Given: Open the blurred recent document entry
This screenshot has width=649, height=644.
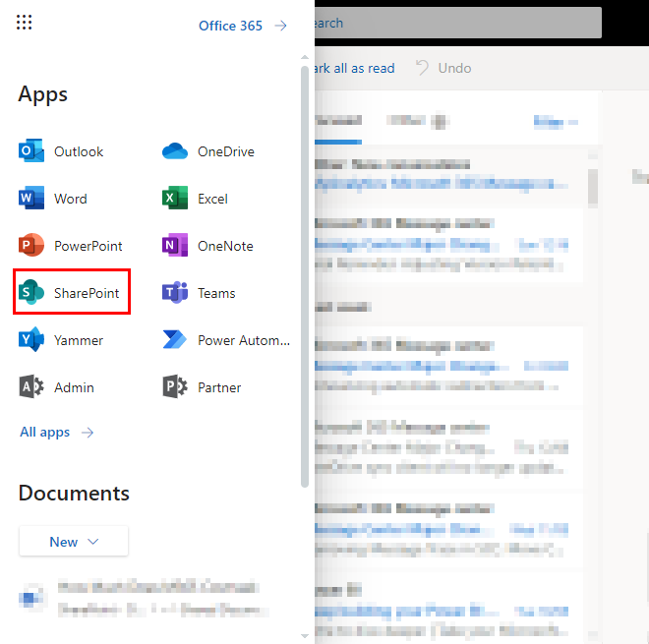Looking at the screenshot, I should click(144, 598).
